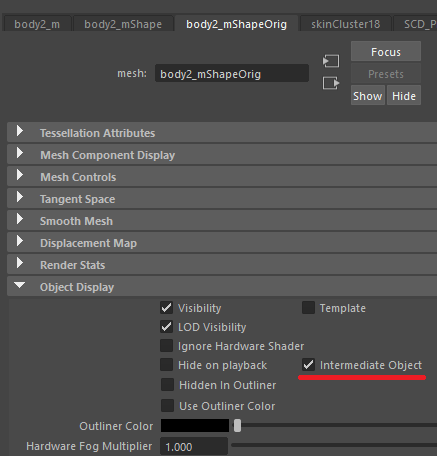Click the mesh name input field
The image size is (437, 456).
[x=232, y=74]
